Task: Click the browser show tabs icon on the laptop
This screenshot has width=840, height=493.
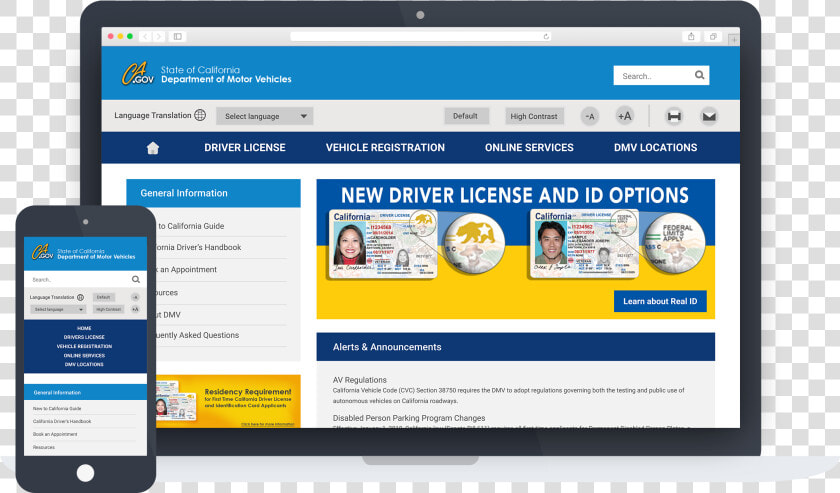Action: 713,36
